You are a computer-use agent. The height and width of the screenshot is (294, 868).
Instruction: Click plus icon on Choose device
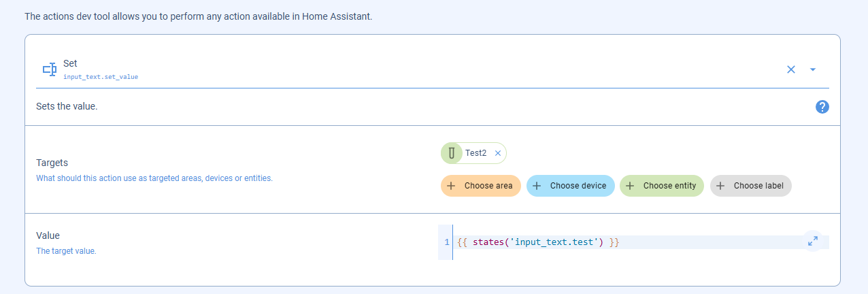coord(537,186)
